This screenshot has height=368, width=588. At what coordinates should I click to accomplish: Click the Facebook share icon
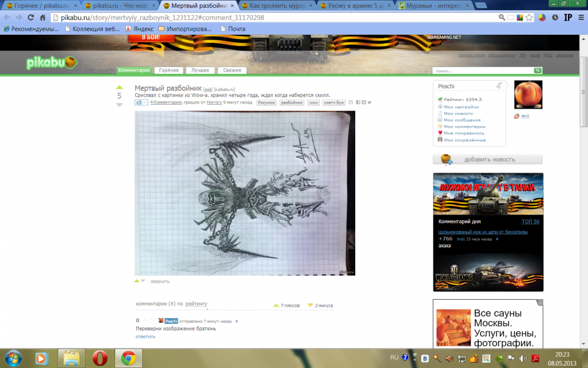pos(358,102)
